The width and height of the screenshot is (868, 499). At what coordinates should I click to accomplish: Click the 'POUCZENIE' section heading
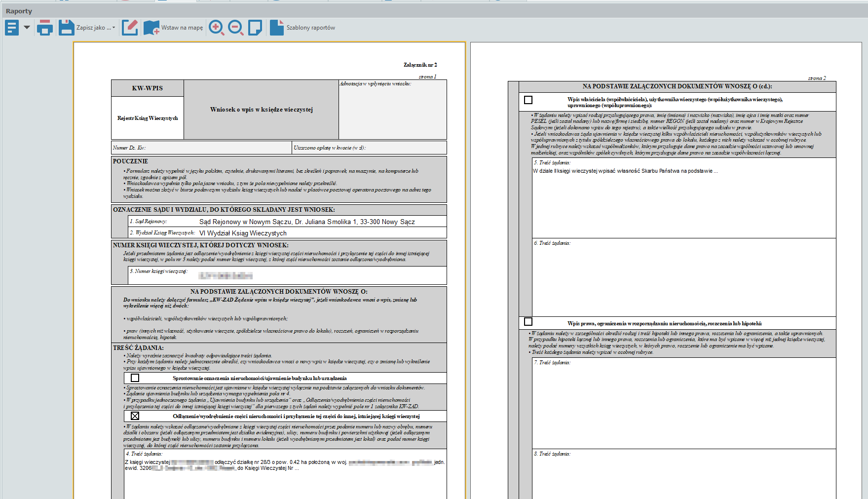tap(130, 161)
